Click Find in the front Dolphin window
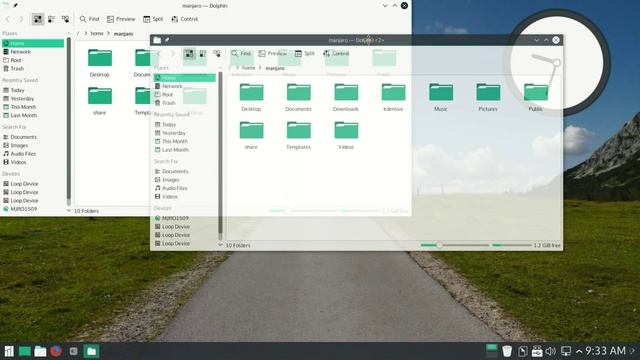Viewport: 640px width, 360px height. tap(241, 53)
